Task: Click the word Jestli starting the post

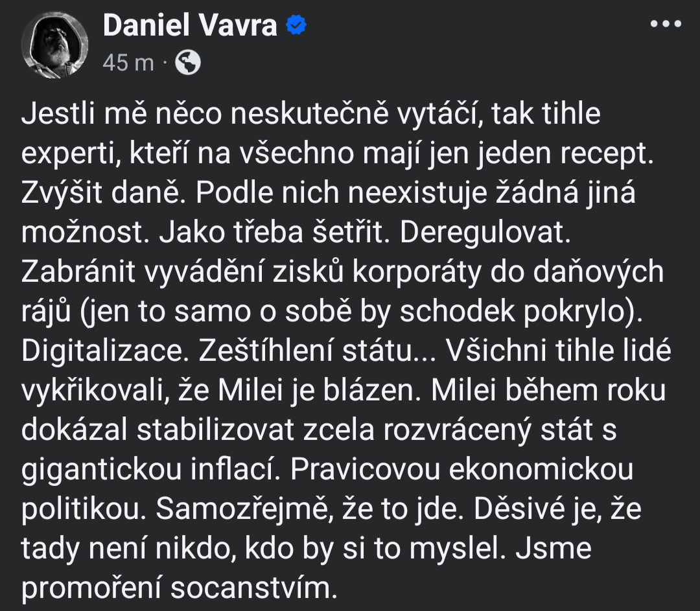Action: tap(58, 113)
